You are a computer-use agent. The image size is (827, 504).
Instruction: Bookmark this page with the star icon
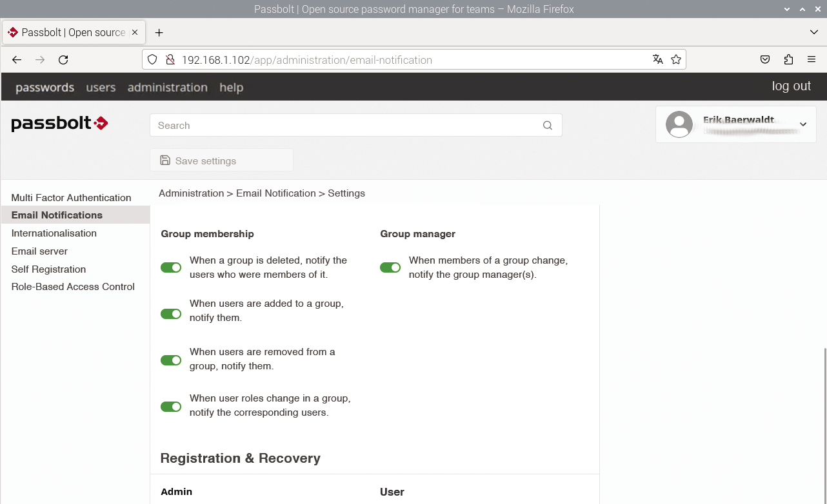[x=676, y=60]
